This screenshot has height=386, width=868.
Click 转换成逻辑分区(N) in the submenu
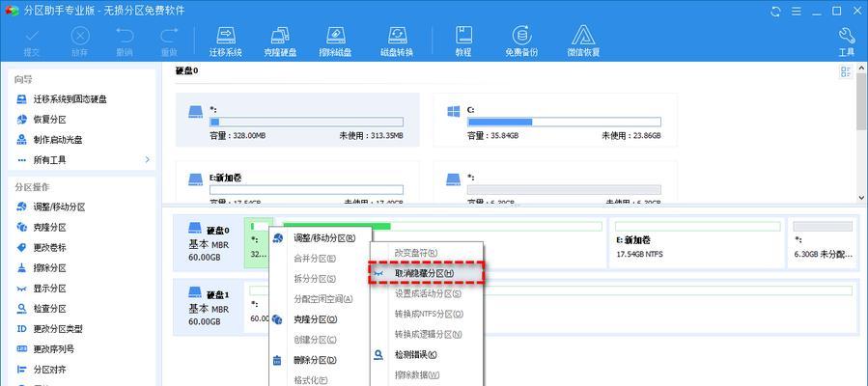point(427,335)
